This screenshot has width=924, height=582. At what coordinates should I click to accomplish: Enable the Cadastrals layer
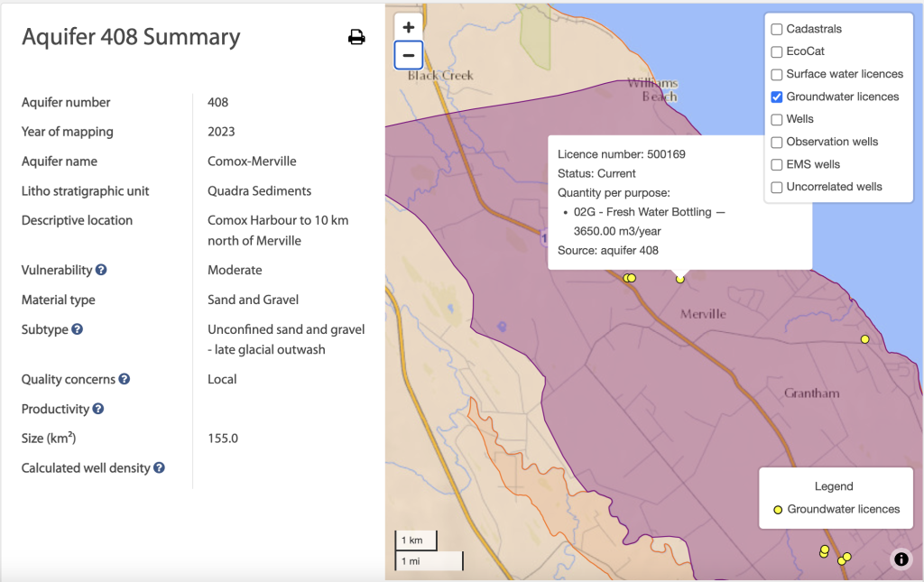(x=776, y=29)
